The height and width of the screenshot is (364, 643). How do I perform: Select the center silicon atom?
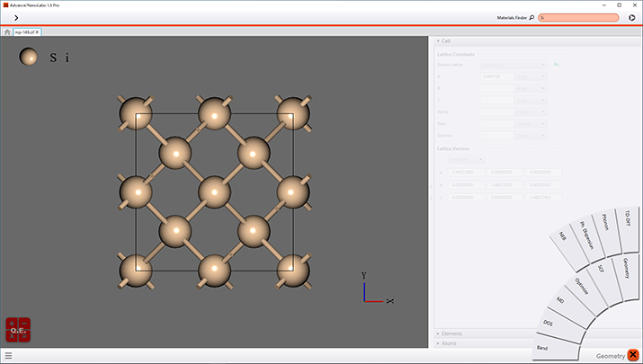[214, 192]
